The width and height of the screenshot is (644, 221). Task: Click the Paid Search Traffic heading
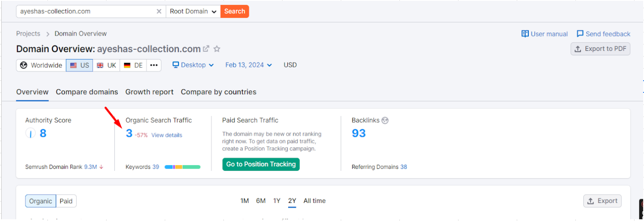point(250,120)
